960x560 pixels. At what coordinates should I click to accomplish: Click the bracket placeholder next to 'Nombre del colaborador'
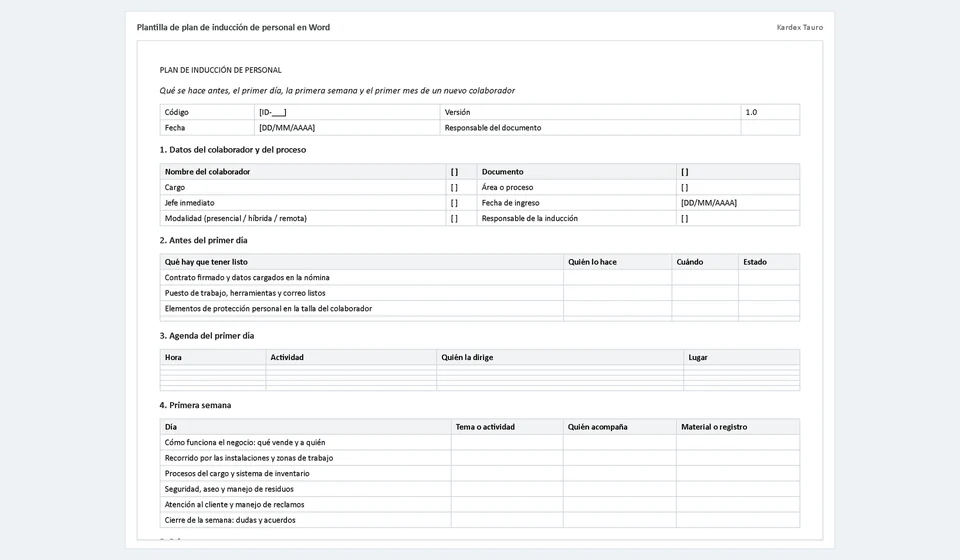pyautogui.click(x=454, y=172)
